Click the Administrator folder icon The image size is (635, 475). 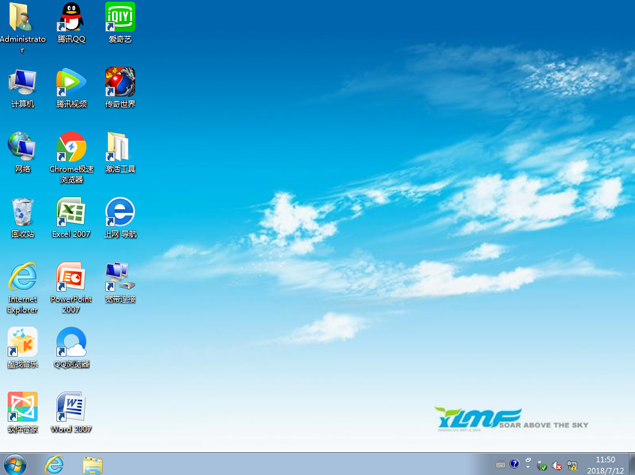point(22,19)
